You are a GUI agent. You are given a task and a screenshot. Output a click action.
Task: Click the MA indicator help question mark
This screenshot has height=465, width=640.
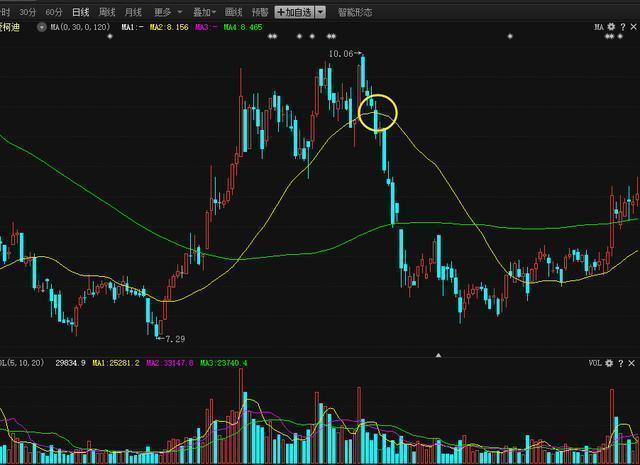click(x=621, y=27)
